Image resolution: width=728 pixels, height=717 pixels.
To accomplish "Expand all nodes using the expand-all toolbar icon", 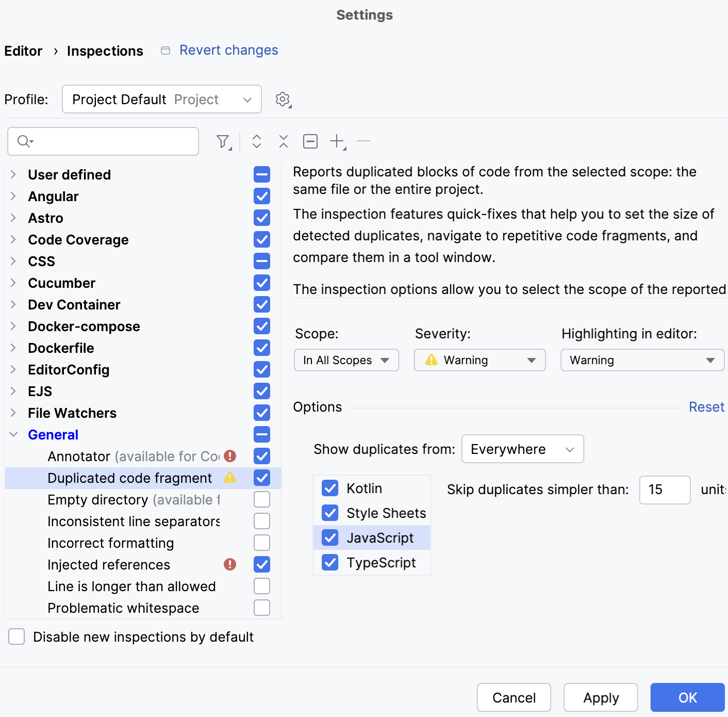I will 256,141.
